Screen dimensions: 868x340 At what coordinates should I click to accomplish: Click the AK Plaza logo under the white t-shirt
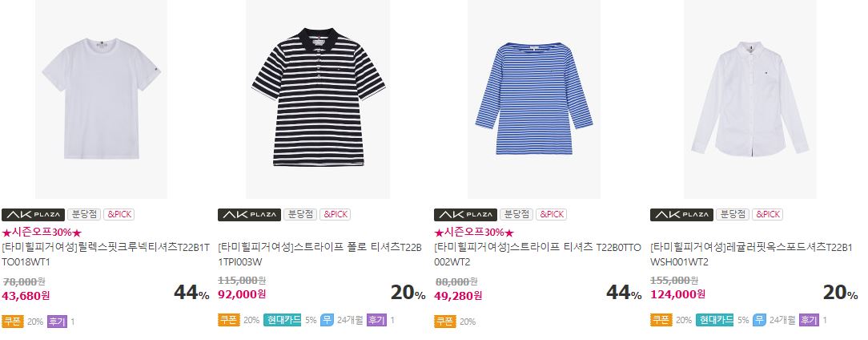(x=33, y=215)
